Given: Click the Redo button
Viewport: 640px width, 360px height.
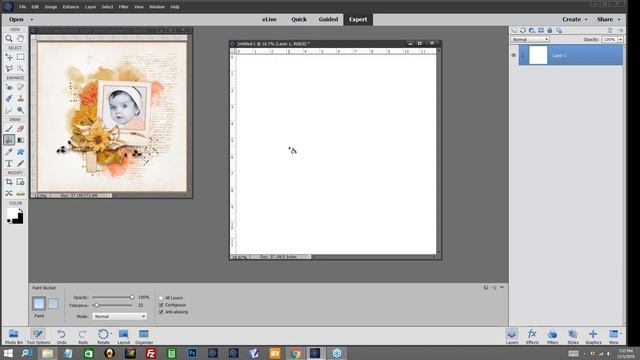Looking at the screenshot, I should click(x=83, y=336).
